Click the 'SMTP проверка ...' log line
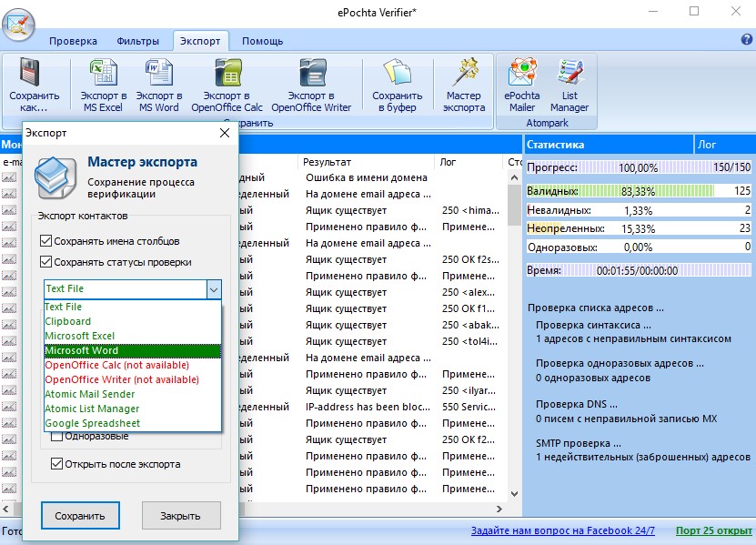 click(578, 443)
